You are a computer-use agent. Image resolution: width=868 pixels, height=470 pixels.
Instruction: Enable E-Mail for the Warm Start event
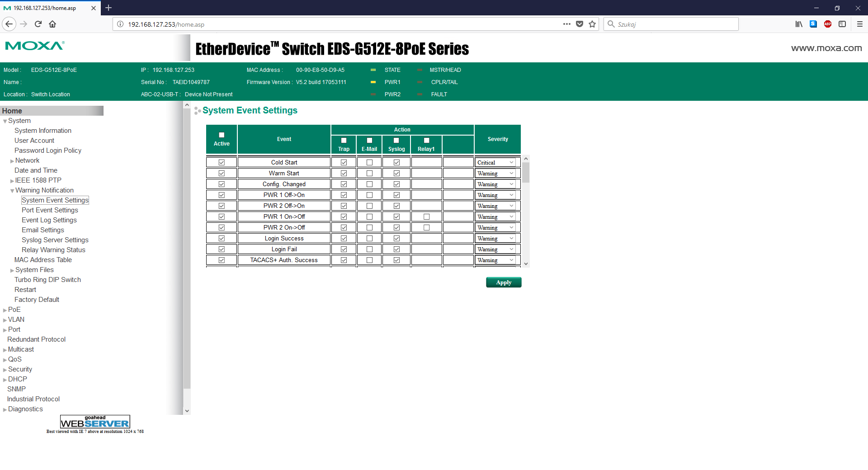click(369, 173)
